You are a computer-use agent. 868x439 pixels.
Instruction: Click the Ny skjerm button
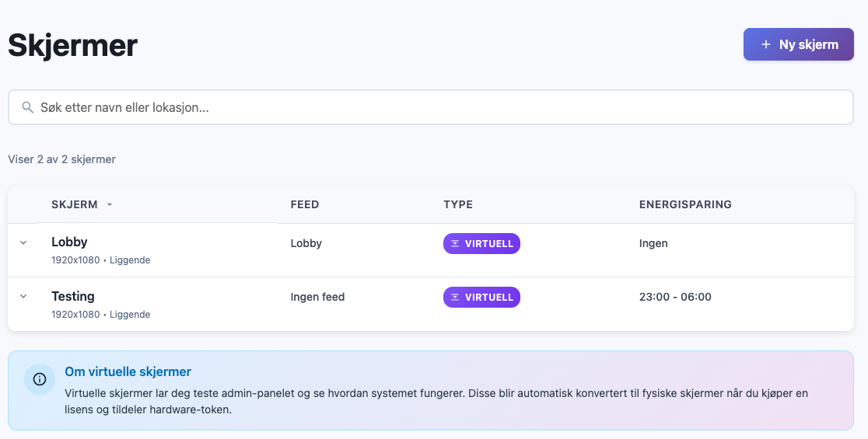(798, 44)
